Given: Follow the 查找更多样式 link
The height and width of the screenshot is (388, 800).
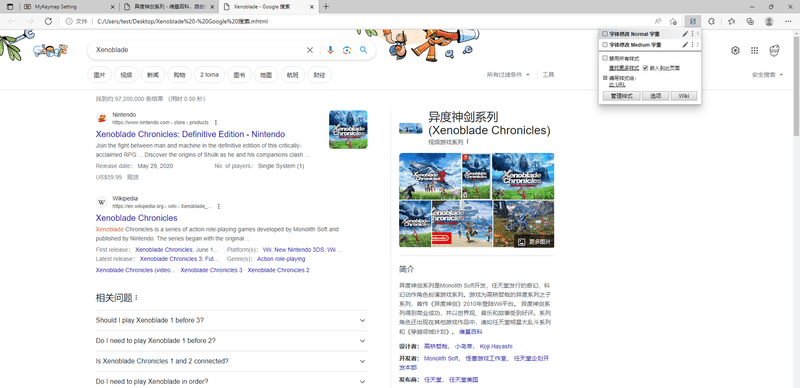Looking at the screenshot, I should [624, 68].
